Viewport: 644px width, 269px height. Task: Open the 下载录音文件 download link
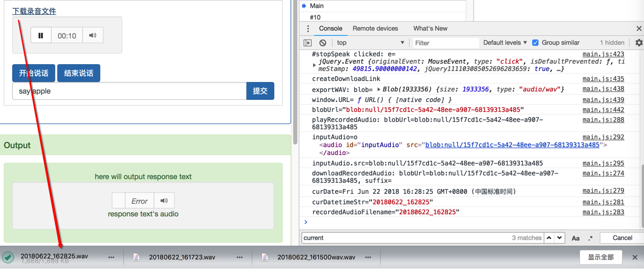pyautogui.click(x=34, y=11)
